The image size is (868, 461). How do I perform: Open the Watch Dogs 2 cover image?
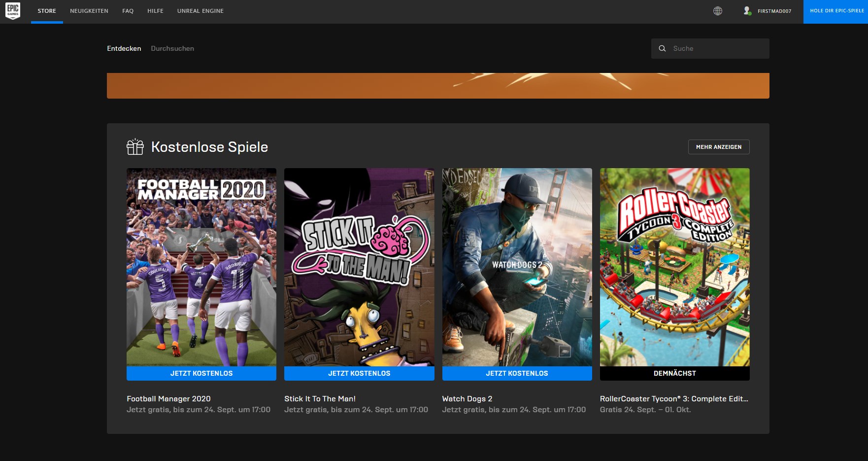[517, 267]
